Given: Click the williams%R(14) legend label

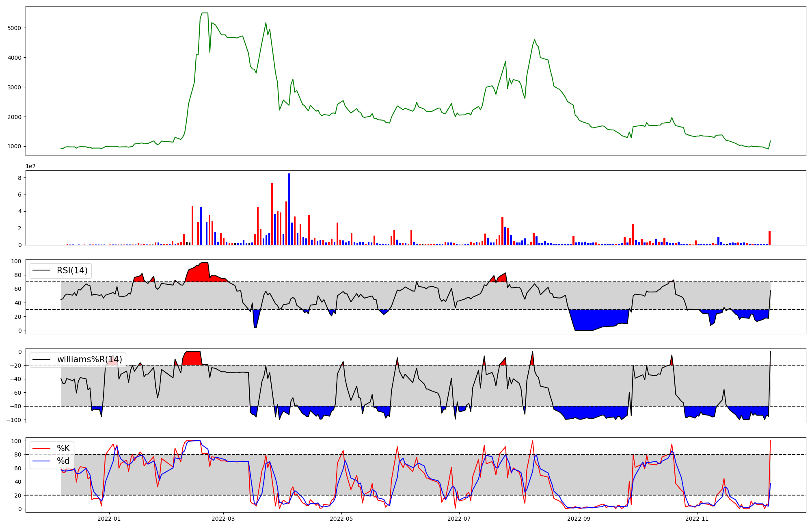Looking at the screenshot, I should (x=89, y=359).
